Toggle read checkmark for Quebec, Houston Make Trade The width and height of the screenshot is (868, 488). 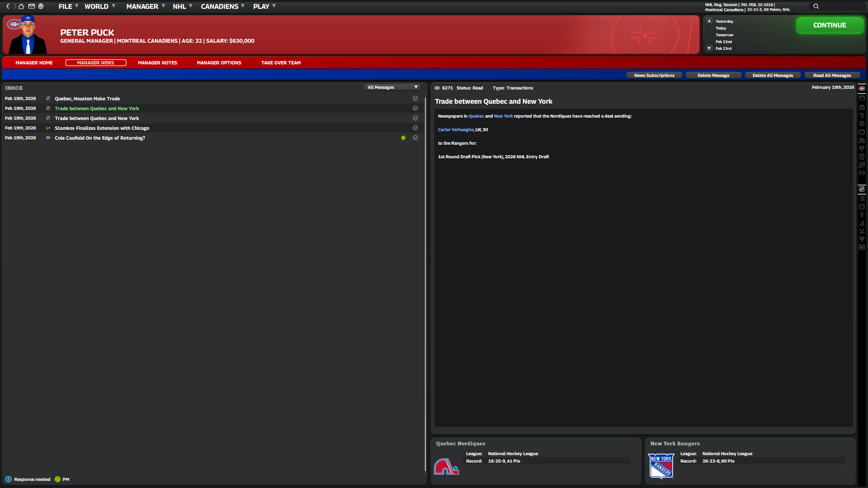point(415,98)
